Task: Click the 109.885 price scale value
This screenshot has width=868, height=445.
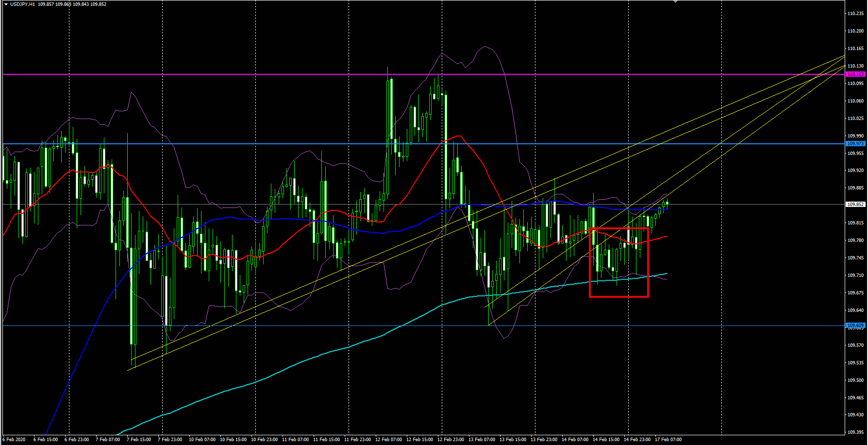Action: point(855,188)
